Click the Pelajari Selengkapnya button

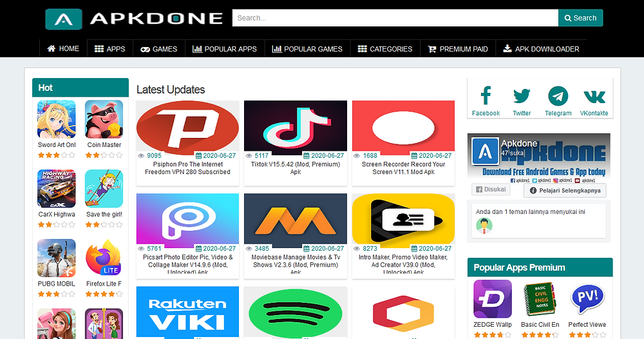565,191
